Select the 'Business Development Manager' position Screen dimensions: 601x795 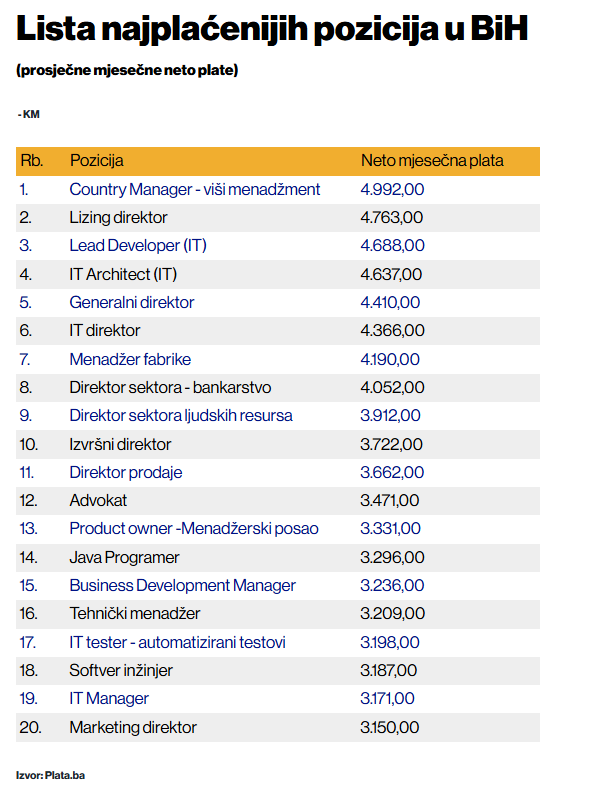pyautogui.click(x=182, y=585)
